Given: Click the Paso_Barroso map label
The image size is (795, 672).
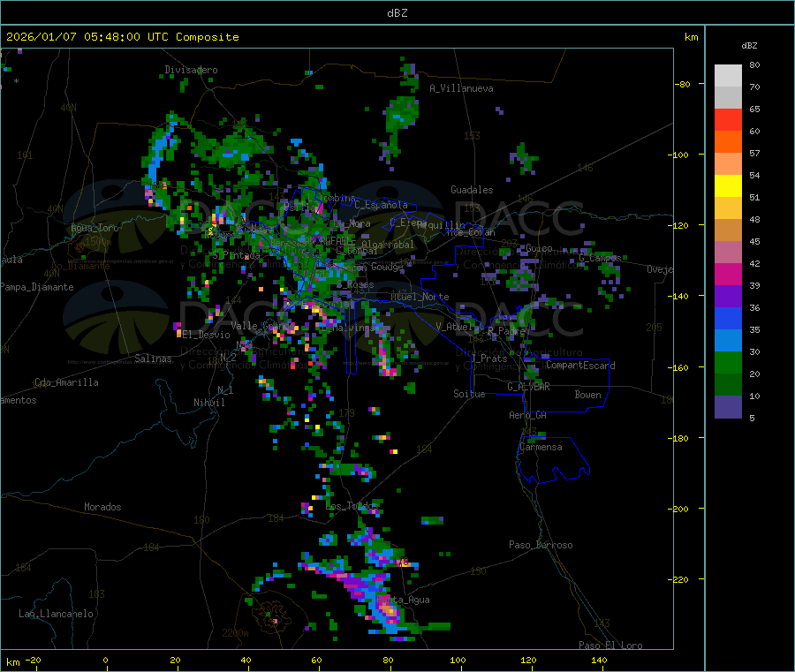Looking at the screenshot, I should pyautogui.click(x=541, y=545).
